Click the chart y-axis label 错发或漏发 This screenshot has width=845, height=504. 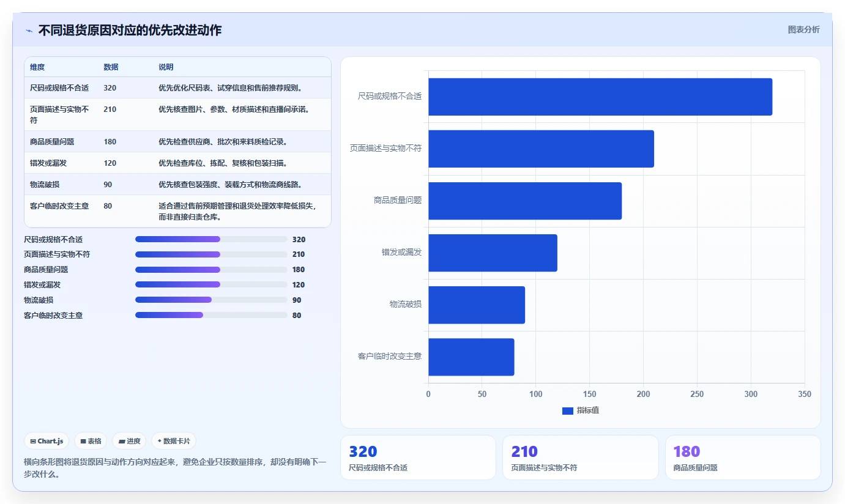click(x=402, y=253)
